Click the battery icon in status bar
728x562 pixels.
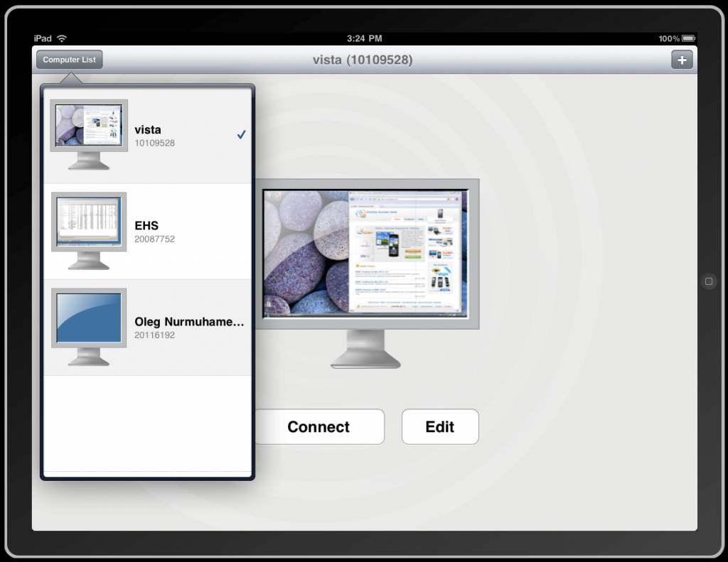pyautogui.click(x=688, y=38)
